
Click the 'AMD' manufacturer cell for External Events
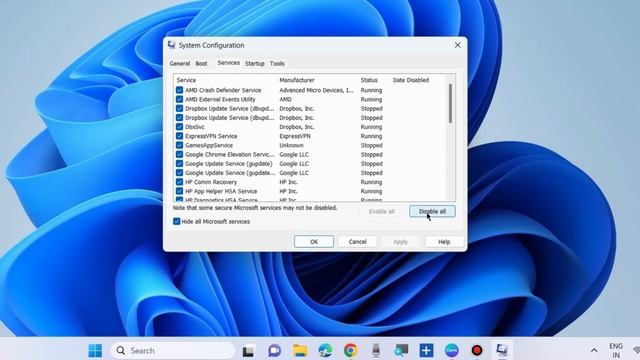[285, 99]
